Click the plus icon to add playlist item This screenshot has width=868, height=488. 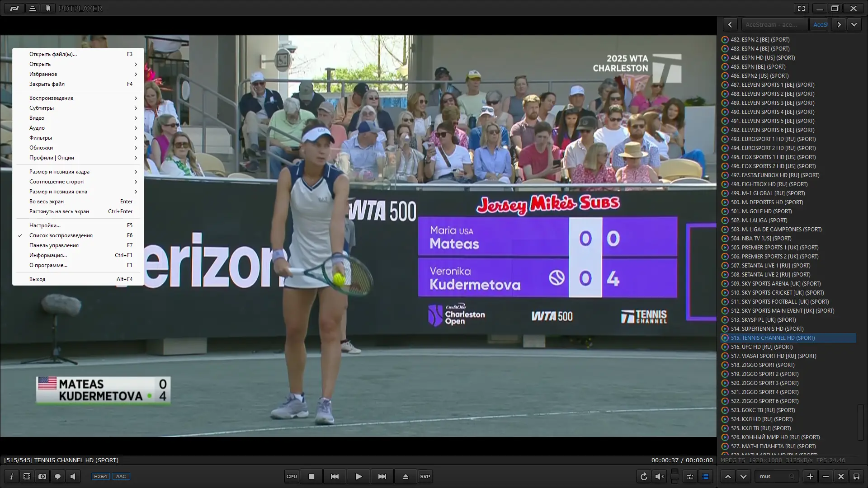(810, 476)
